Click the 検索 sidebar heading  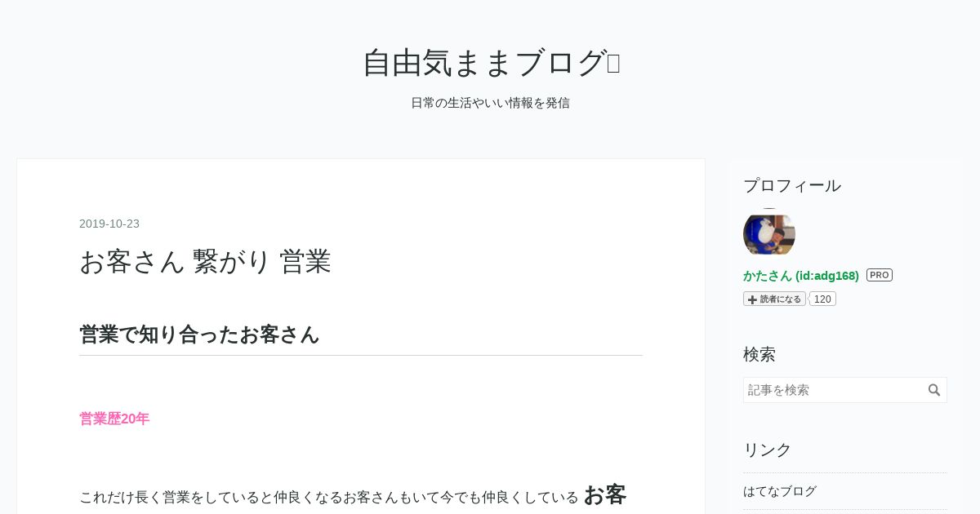click(x=759, y=354)
